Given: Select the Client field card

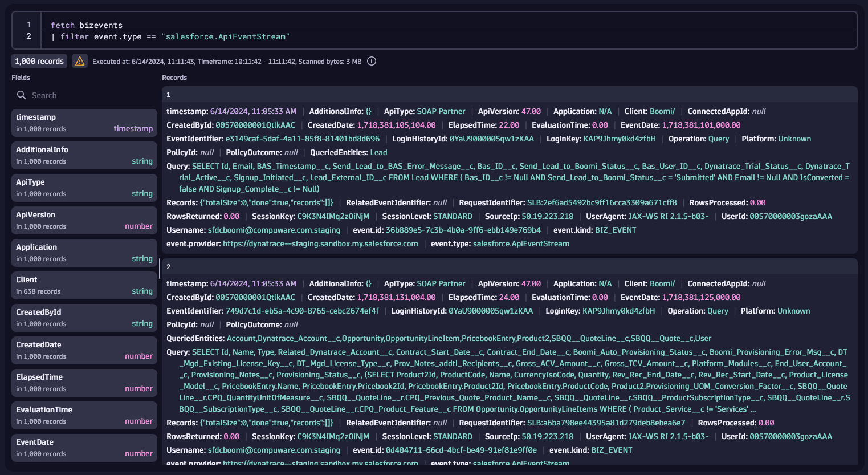Looking at the screenshot, I should 84,285.
